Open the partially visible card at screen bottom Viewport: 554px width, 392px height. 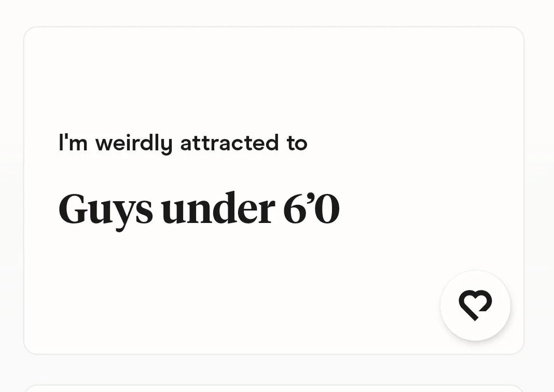tap(274, 388)
